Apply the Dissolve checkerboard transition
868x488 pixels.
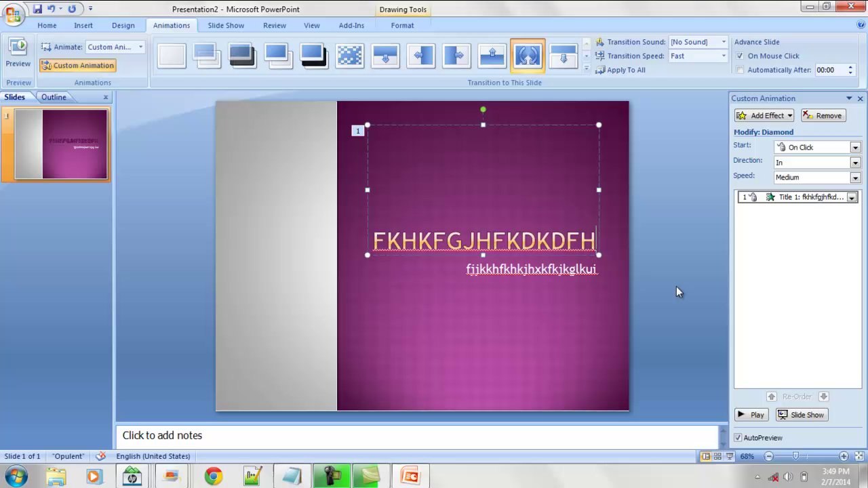[350, 56]
